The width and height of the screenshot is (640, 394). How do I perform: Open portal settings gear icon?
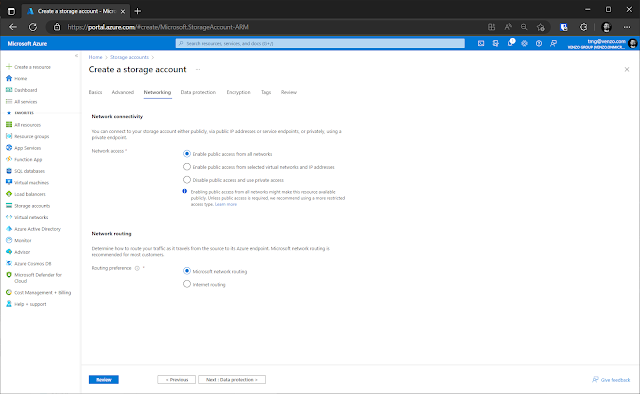point(524,43)
